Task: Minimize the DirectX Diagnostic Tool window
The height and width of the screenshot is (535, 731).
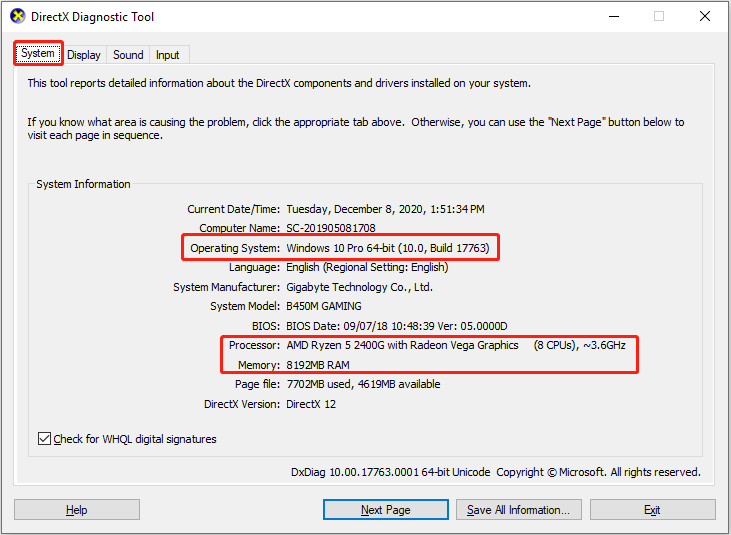Action: tap(614, 16)
